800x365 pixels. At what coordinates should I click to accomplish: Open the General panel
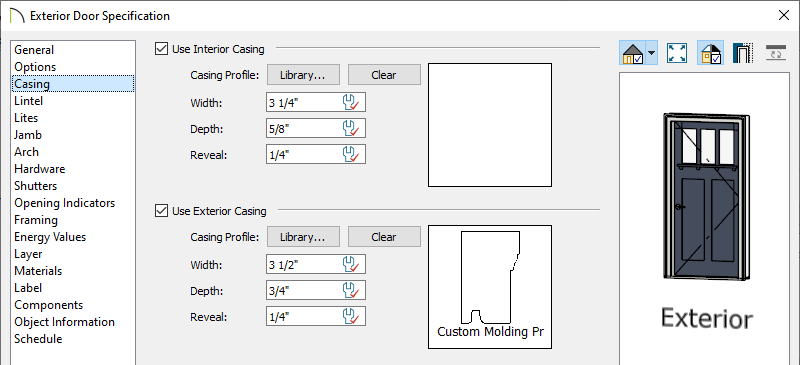(34, 50)
